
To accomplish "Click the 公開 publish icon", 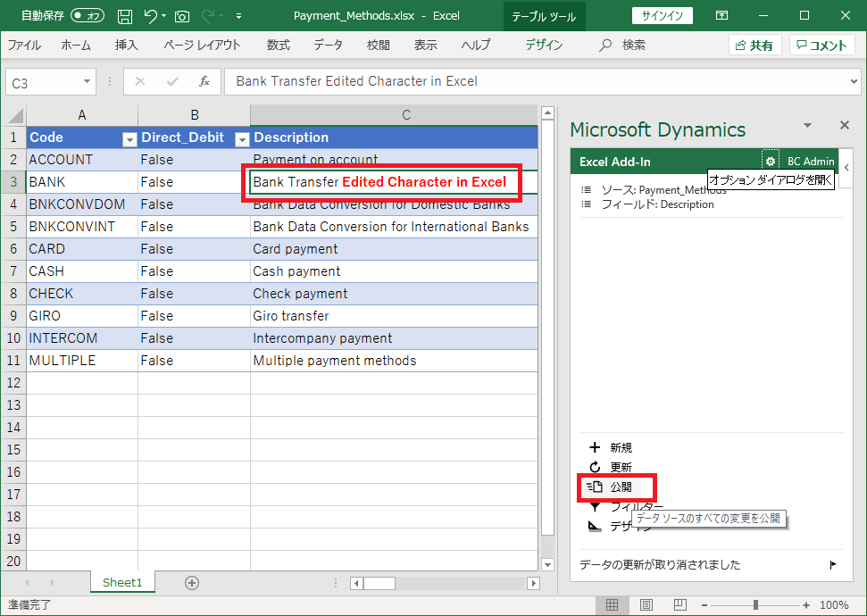I will click(x=595, y=487).
